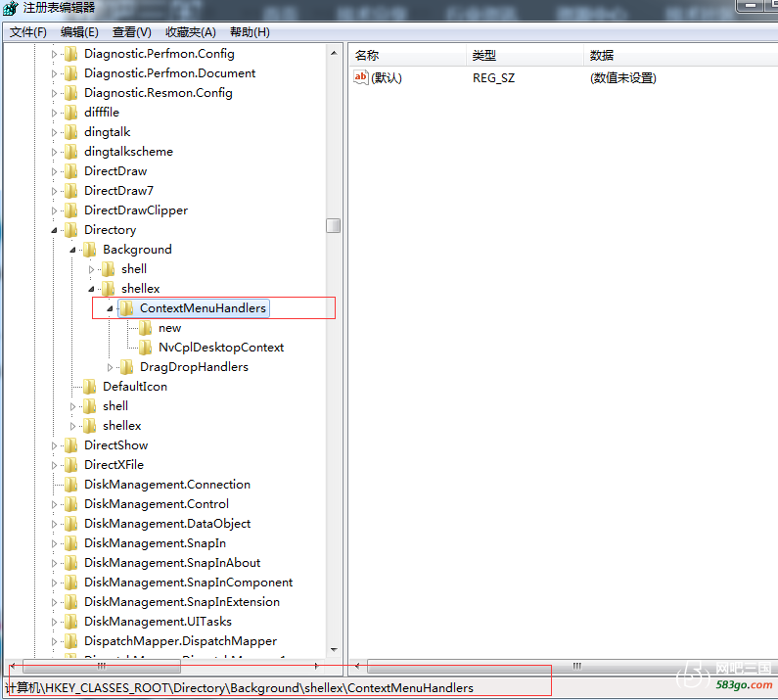Click the NvCplDesktopContext folder icon
The image size is (778, 700).
click(x=145, y=348)
